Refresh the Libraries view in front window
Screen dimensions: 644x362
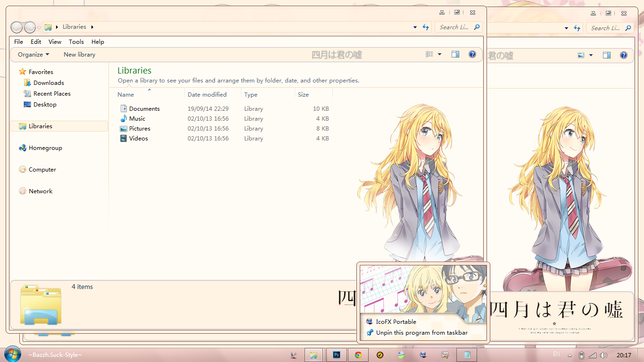click(x=426, y=27)
